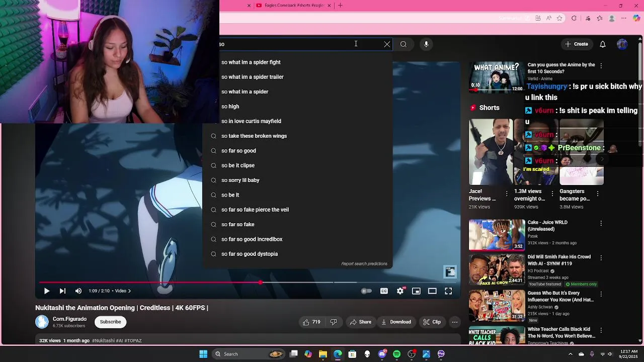644x362 pixels.
Task: Open Edge Copilot icon in toolbar
Action: pyautogui.click(x=636, y=18)
